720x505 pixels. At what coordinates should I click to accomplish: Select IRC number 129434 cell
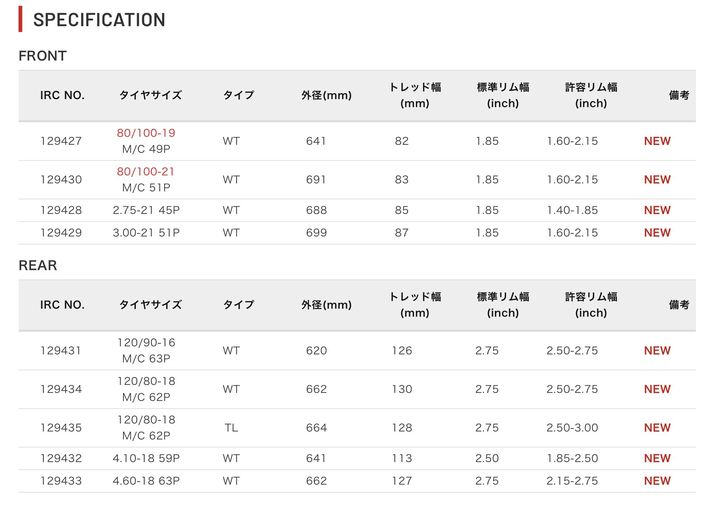61,389
